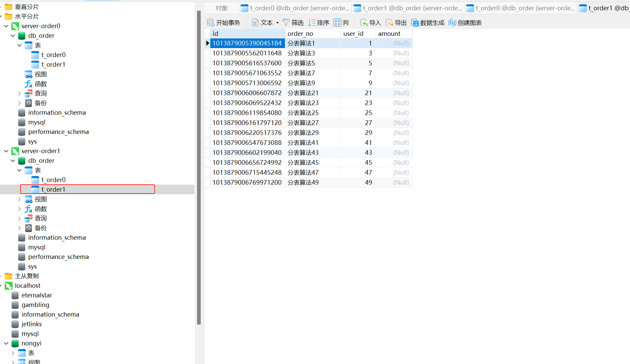Viewport: 630px width, 364px height.
Task: Click cell 1013879005562011648
Action: [x=247, y=53]
